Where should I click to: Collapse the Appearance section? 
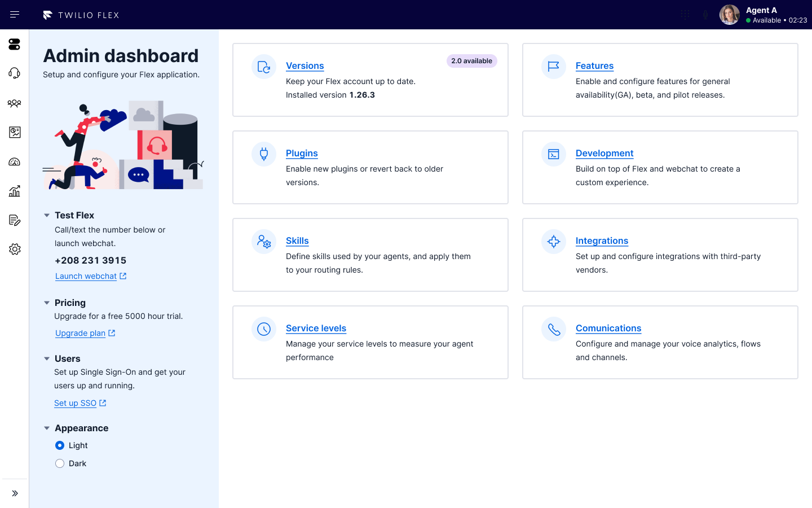[47, 428]
